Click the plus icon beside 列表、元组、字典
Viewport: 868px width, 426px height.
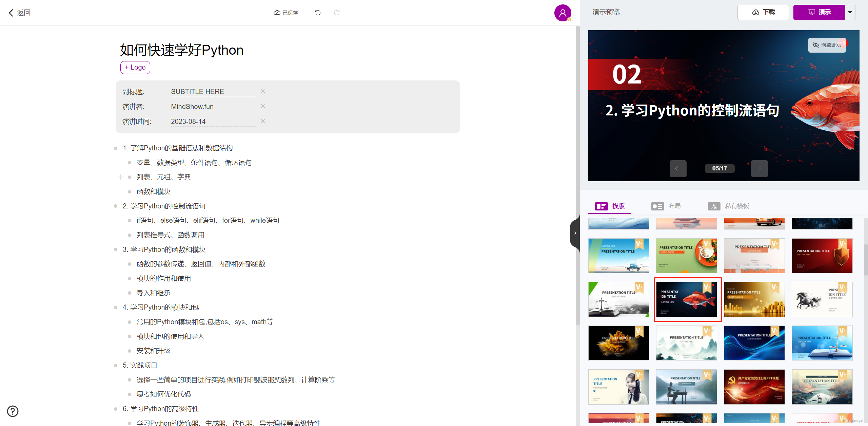click(120, 177)
